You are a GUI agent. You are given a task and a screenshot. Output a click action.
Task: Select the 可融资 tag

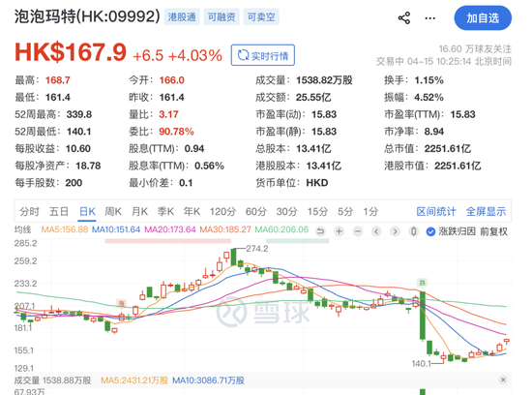222,17
